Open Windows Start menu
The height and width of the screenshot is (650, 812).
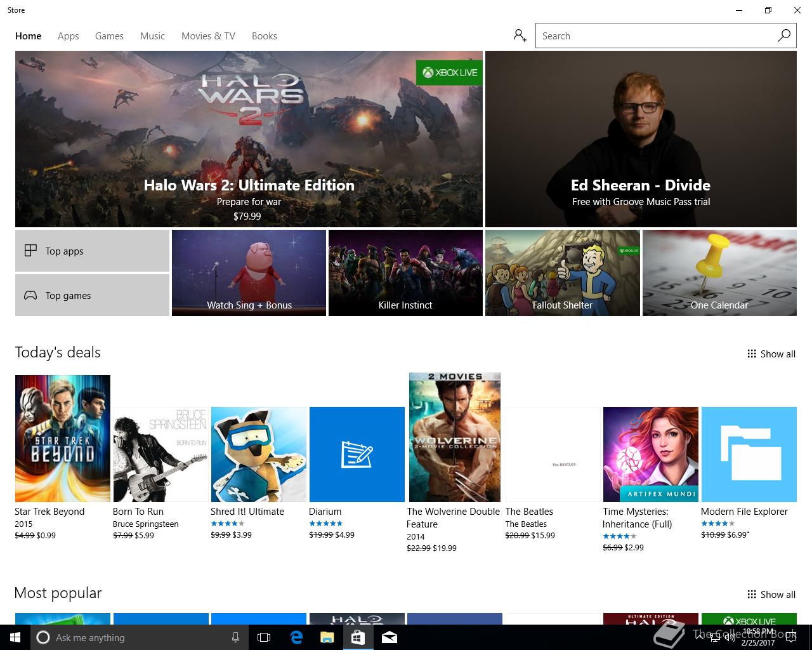(x=15, y=637)
